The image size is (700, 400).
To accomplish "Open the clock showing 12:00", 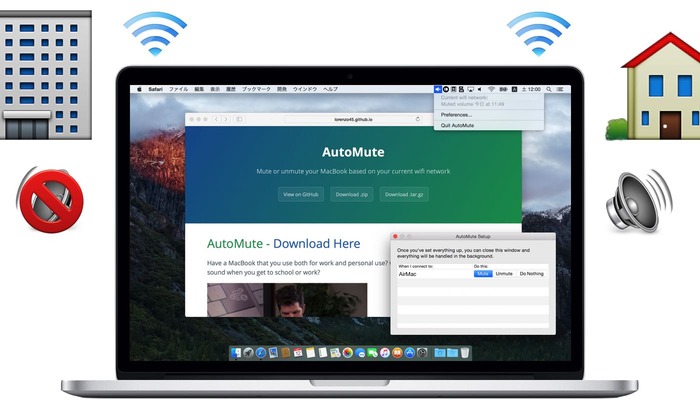I will 531,89.
